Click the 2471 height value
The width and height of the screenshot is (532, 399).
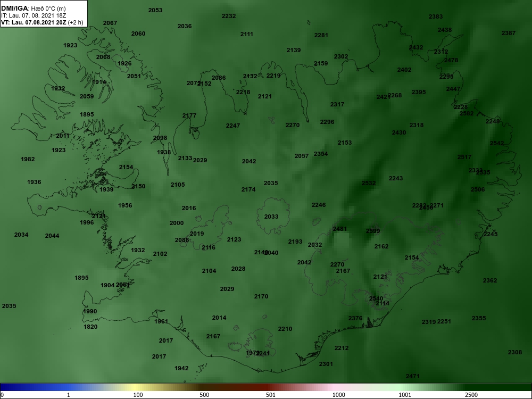coord(413,376)
